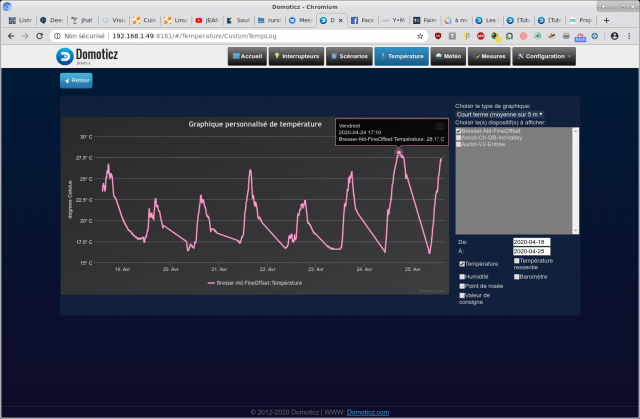Screen dimensions: 640x419
Task: Go back using browser back arrow
Action: (9, 35)
